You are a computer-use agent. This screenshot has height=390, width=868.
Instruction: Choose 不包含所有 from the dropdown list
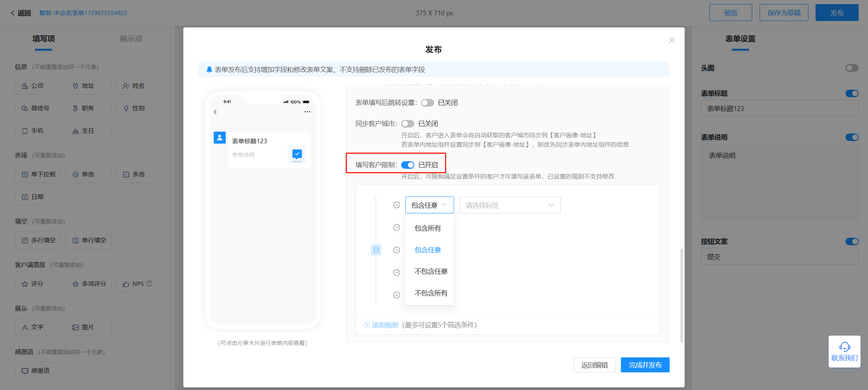[430, 293]
